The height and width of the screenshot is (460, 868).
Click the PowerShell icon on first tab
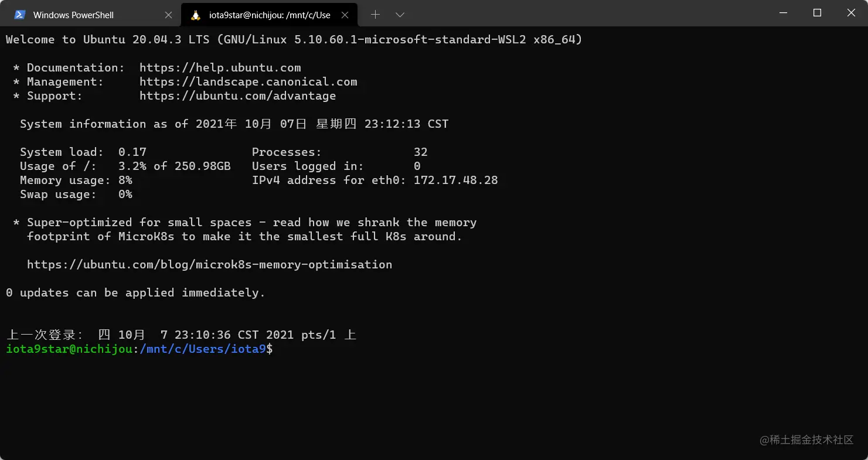click(20, 15)
